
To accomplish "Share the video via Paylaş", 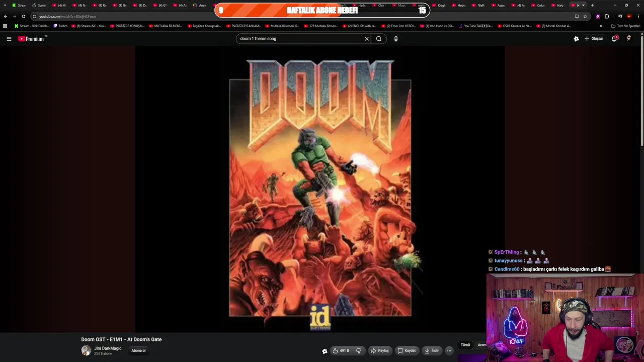I will (x=380, y=351).
